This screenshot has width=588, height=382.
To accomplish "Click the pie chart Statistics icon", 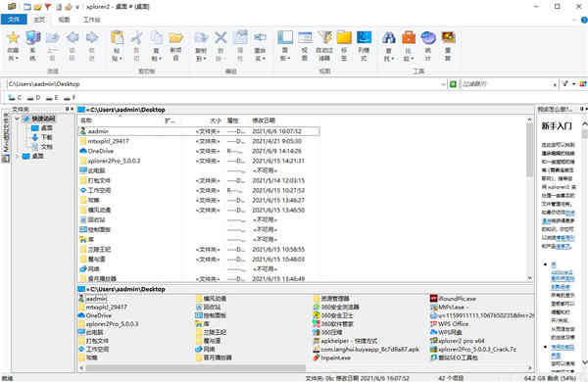I will [x=428, y=37].
